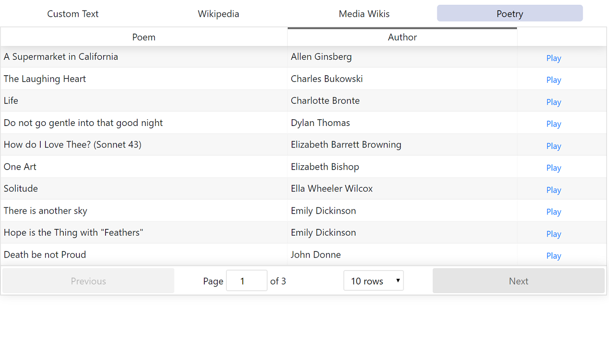The height and width of the screenshot is (364, 609).
Task: Sort table by Poem column header
Action: click(144, 37)
